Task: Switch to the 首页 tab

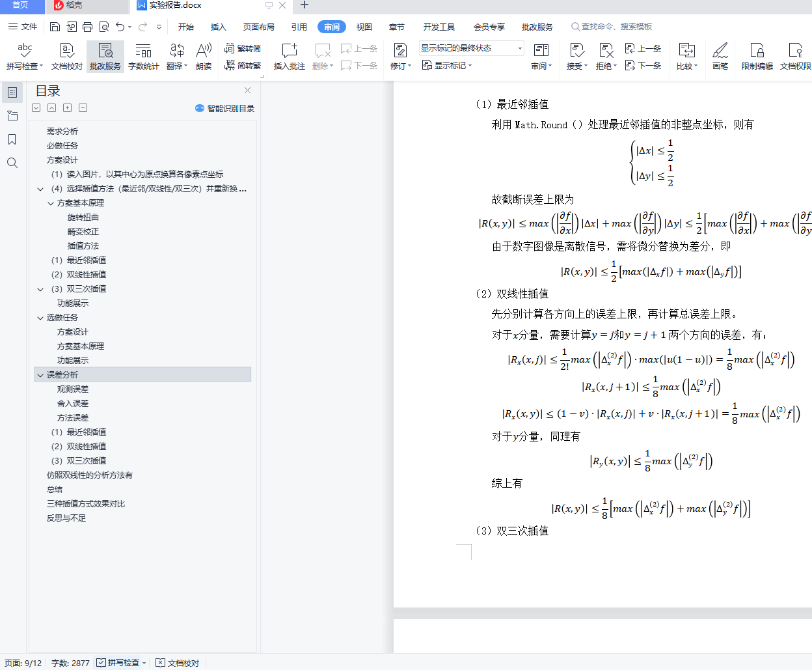Action: click(x=21, y=6)
